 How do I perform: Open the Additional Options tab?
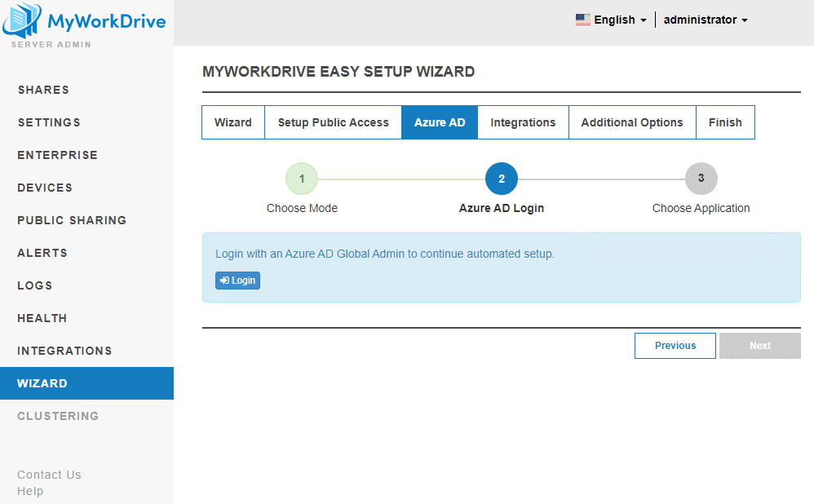click(x=632, y=122)
